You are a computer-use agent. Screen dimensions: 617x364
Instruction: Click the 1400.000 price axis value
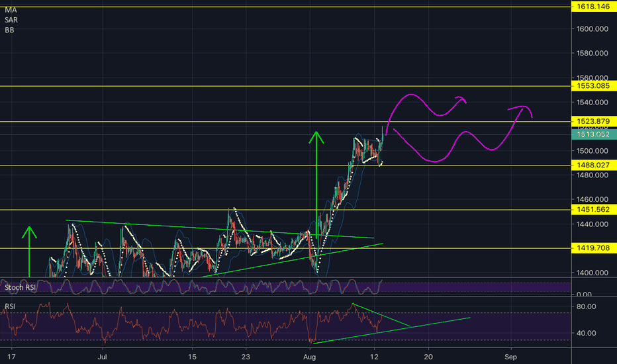pyautogui.click(x=593, y=273)
